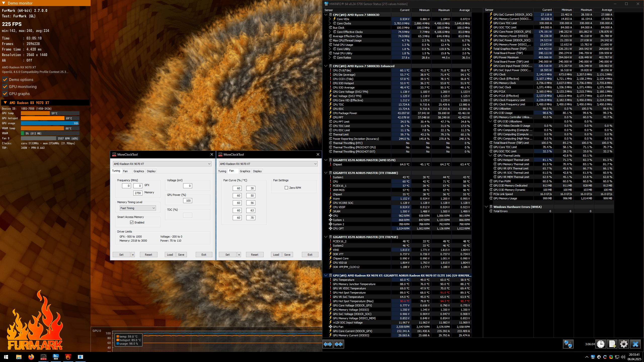Image resolution: width=644 pixels, height=362 pixels.
Task: Click the GPU Power (%) input field
Action: point(188,201)
